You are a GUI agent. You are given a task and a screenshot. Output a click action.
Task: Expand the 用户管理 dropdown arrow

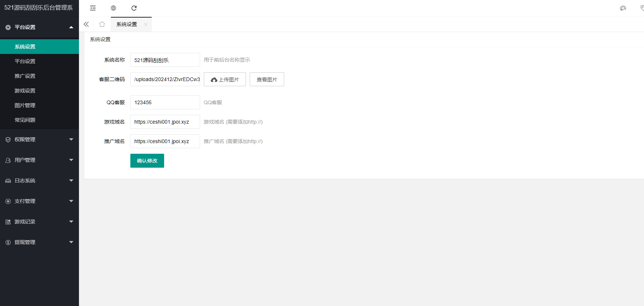71,160
